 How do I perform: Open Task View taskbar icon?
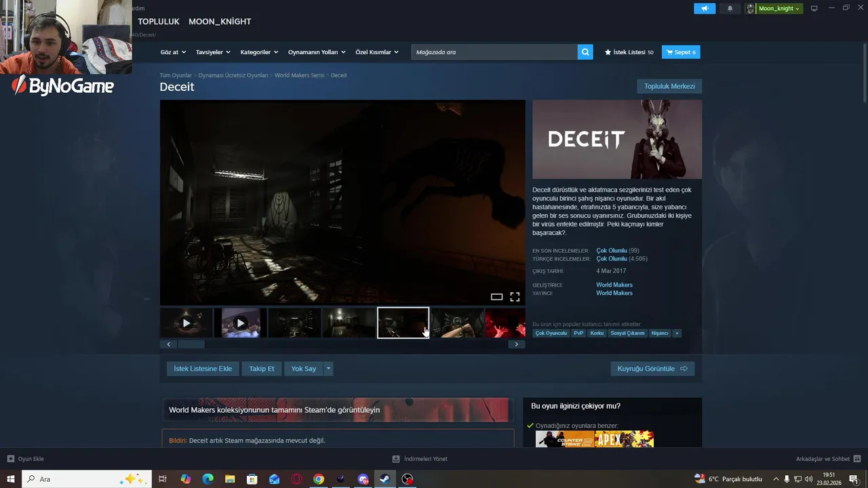(x=163, y=479)
